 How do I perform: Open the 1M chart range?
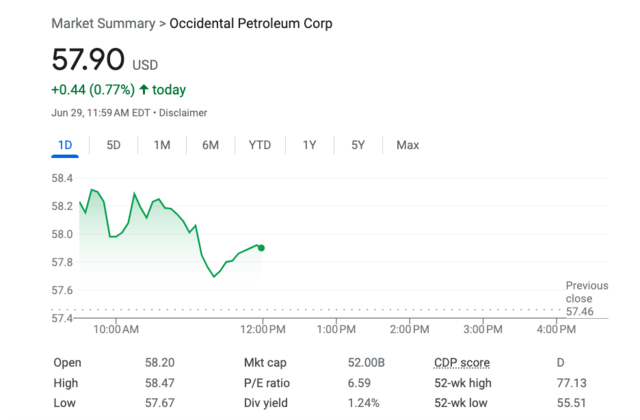162,145
